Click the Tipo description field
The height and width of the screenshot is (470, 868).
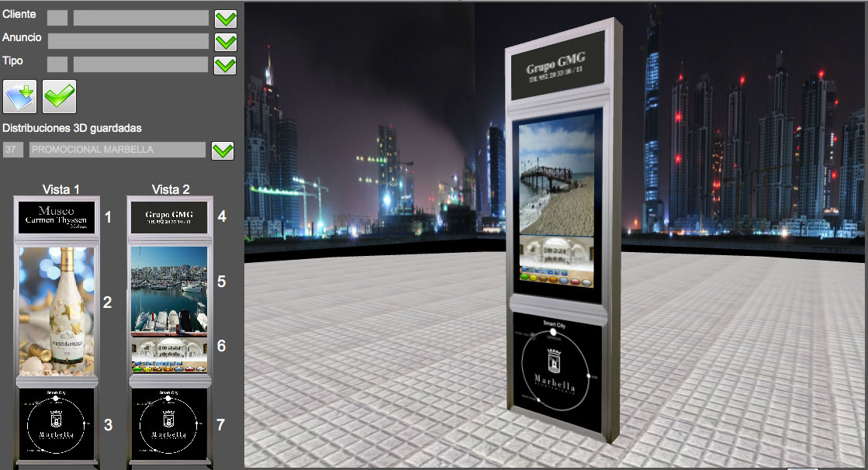140,64
